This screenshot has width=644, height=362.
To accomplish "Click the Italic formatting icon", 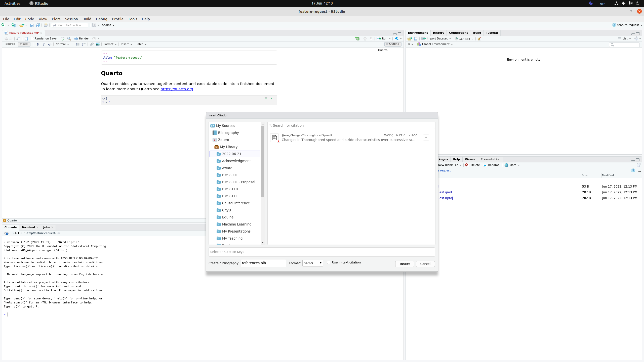I will [x=44, y=44].
